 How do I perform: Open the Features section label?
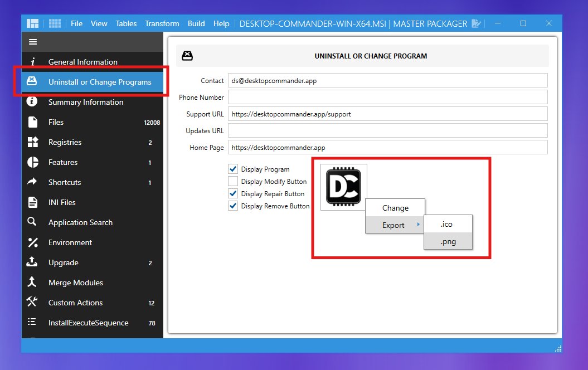point(63,162)
